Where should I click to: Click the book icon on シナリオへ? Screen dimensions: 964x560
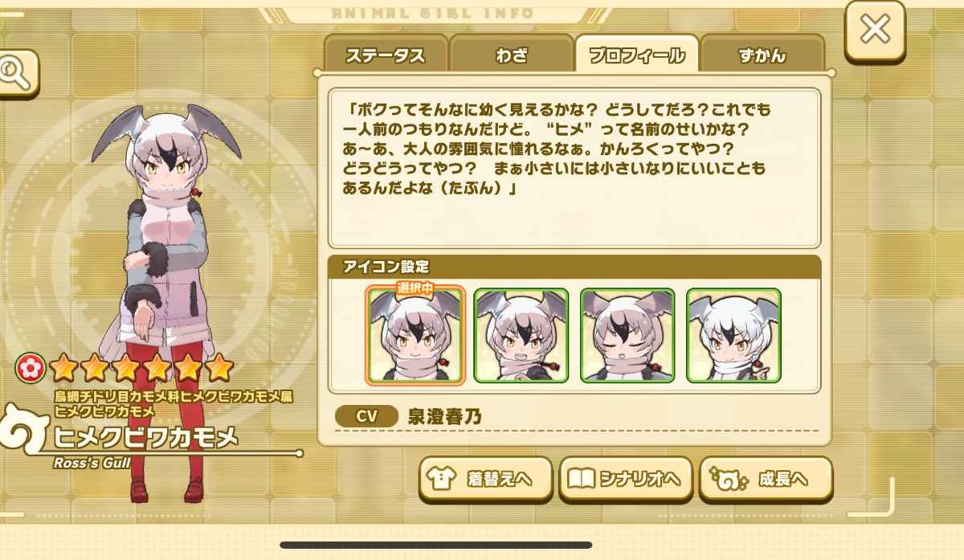[x=582, y=480]
